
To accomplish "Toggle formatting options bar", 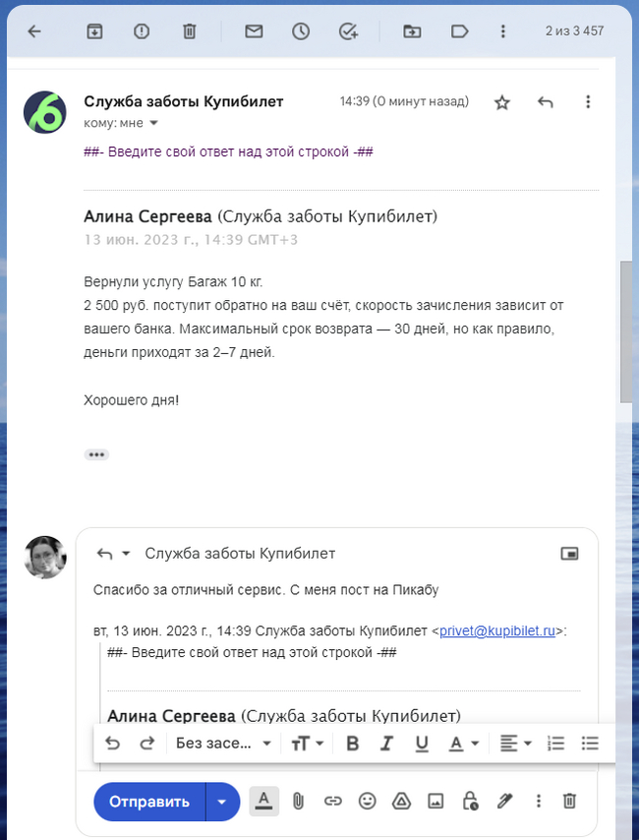I will click(262, 802).
